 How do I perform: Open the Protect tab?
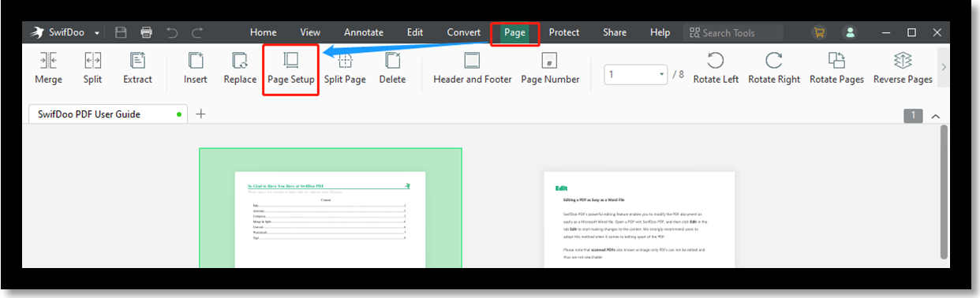[x=564, y=32]
